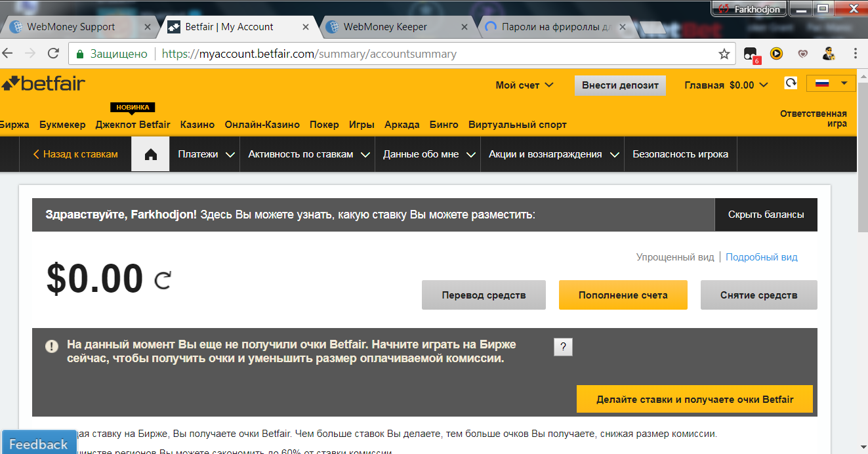Refresh the large $0.00 balance
Screen dimensions: 868x454
pos(163,281)
